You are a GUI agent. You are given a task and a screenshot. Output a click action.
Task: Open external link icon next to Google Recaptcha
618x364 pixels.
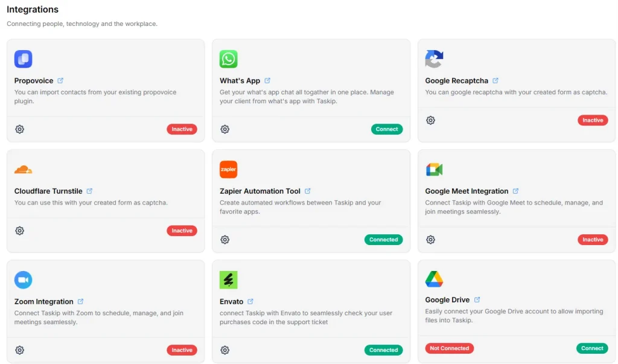pyautogui.click(x=495, y=80)
